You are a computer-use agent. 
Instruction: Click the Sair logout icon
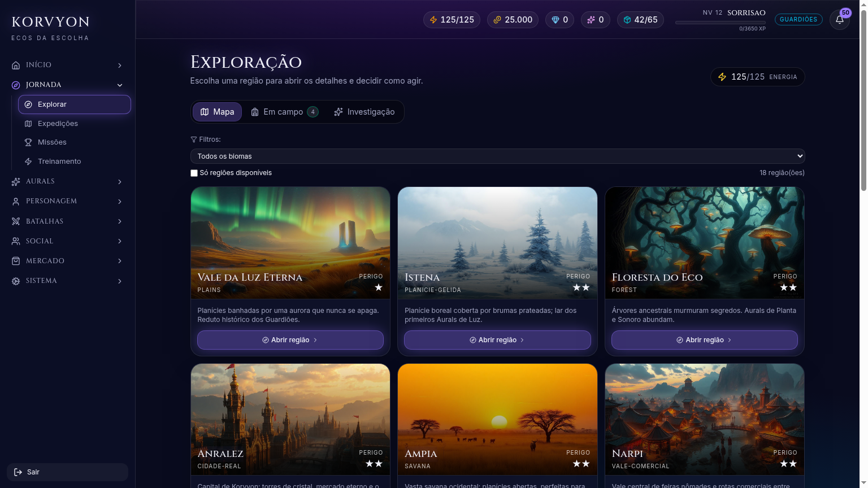[x=18, y=472]
